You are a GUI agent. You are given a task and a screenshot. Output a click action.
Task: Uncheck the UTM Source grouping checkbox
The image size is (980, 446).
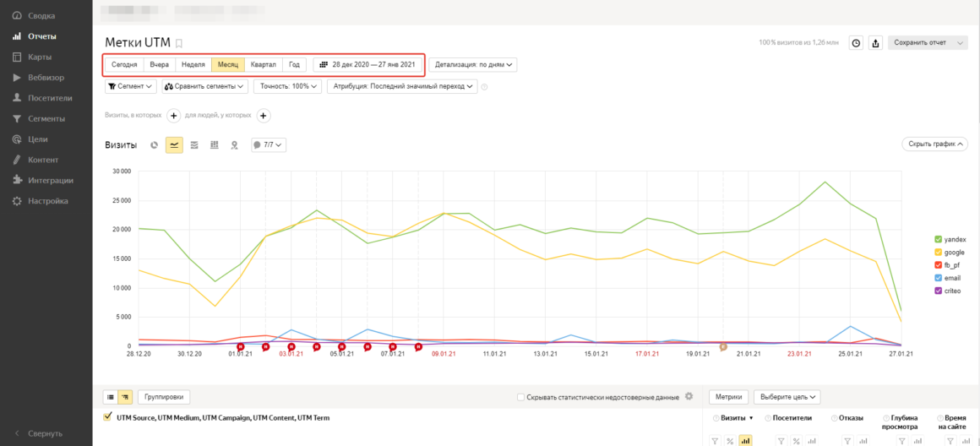pos(107,417)
